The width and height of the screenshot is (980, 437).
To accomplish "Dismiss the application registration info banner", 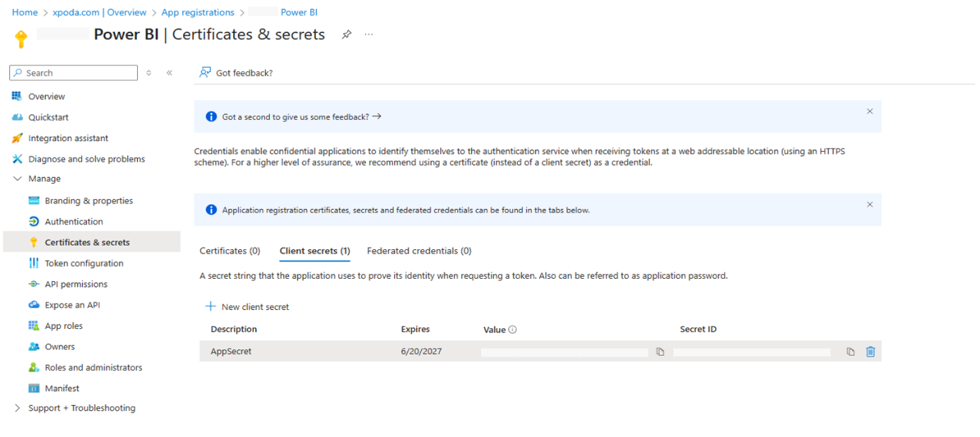I will [870, 205].
